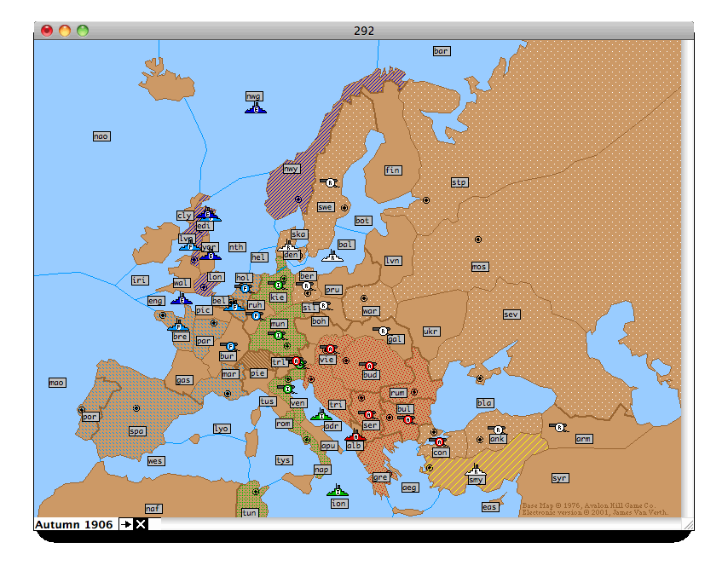Choose the wes sea label

(x=155, y=460)
